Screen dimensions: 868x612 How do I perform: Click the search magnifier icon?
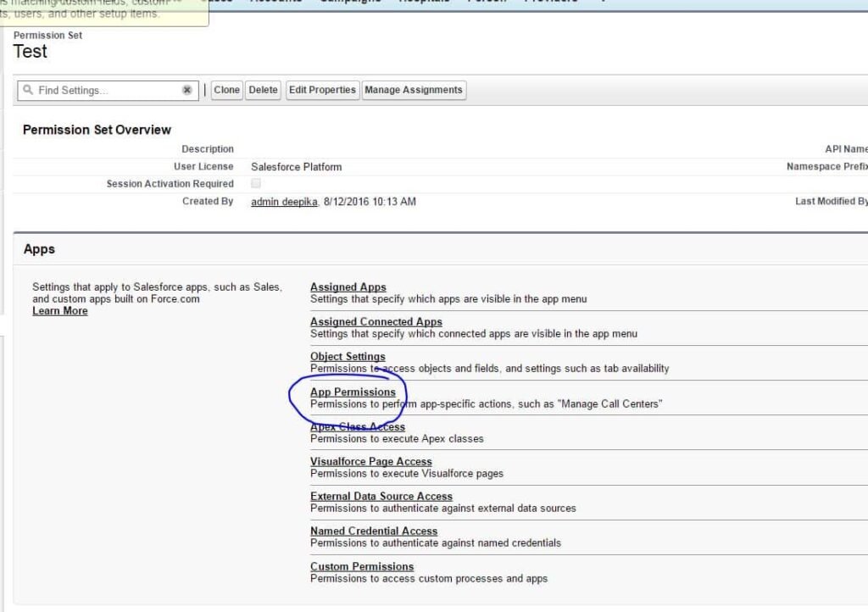[x=29, y=90]
